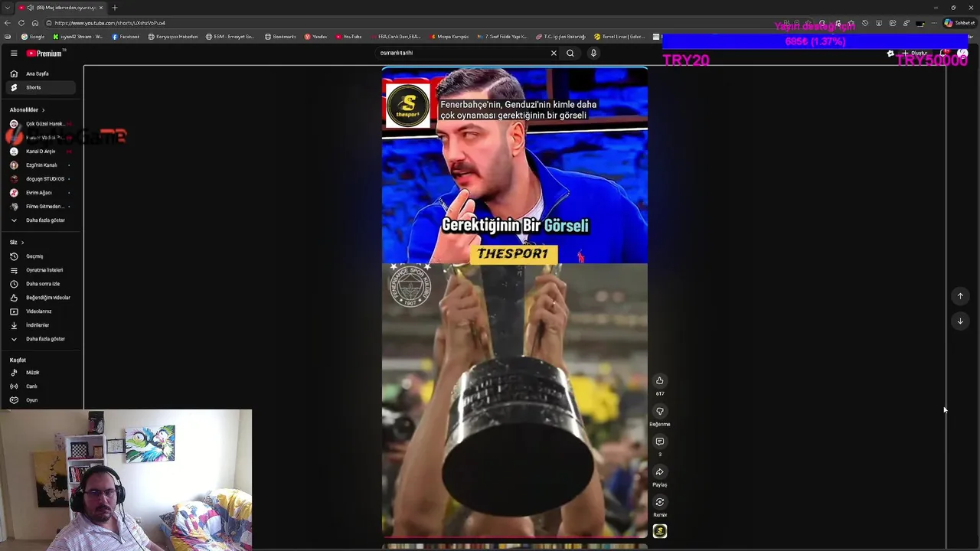The height and width of the screenshot is (551, 980).
Task: Click the Short's red progress bar
Action: coord(514,537)
